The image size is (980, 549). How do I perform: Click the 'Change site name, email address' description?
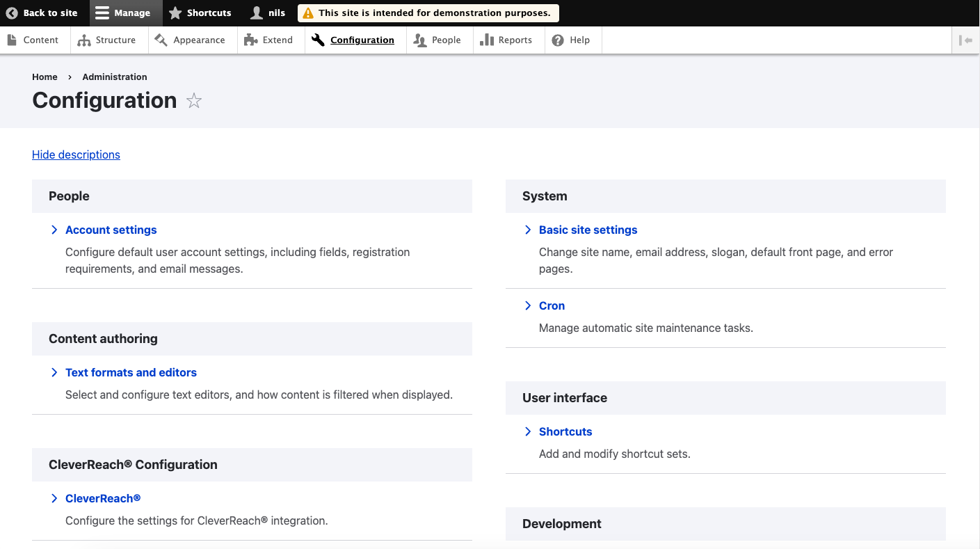coord(716,260)
